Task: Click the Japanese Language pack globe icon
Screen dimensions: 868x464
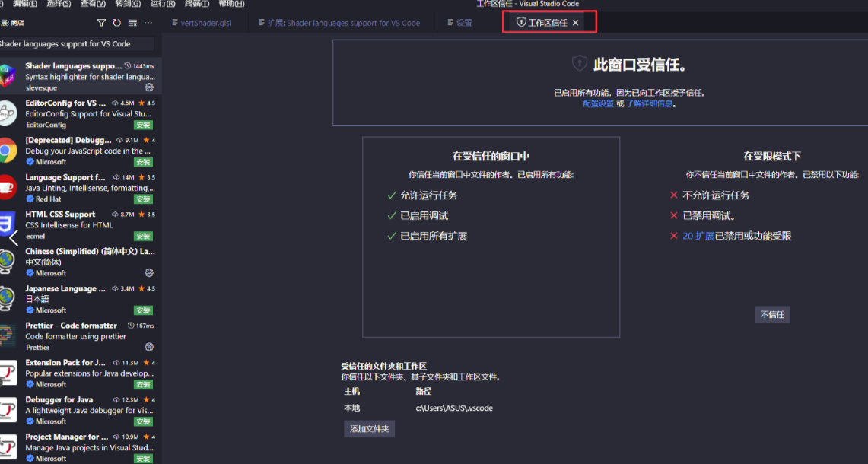Action: [7, 298]
